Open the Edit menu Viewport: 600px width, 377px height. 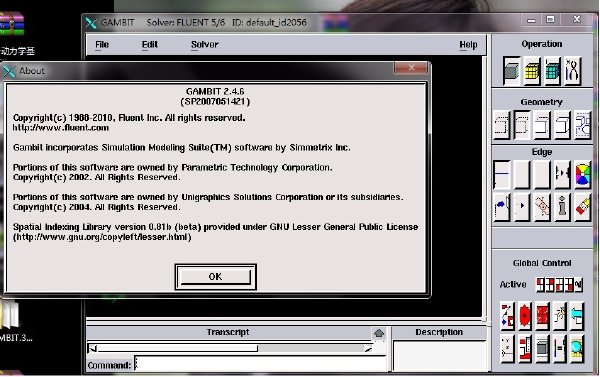click(x=150, y=45)
